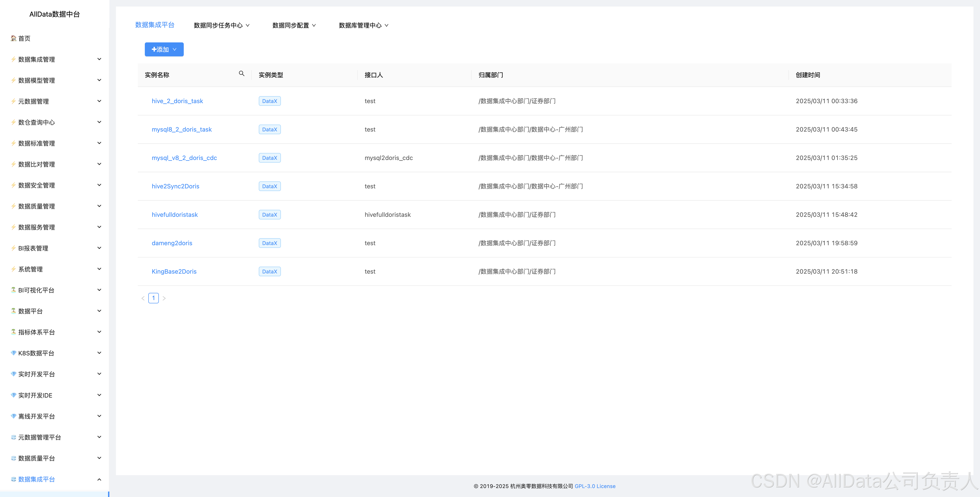Click the lightning icon beside BI报表管理
The image size is (980, 497).
tap(14, 248)
